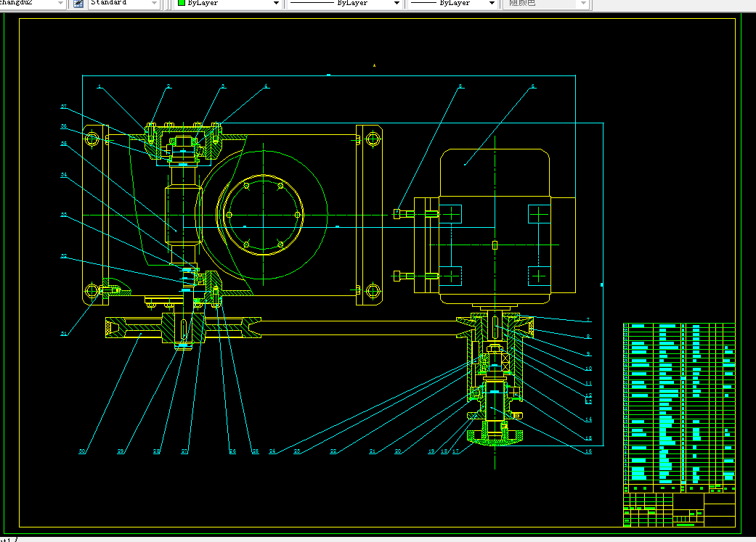Select part balloon number 30 at the bottom
This screenshot has width=756, height=542.
[82, 451]
